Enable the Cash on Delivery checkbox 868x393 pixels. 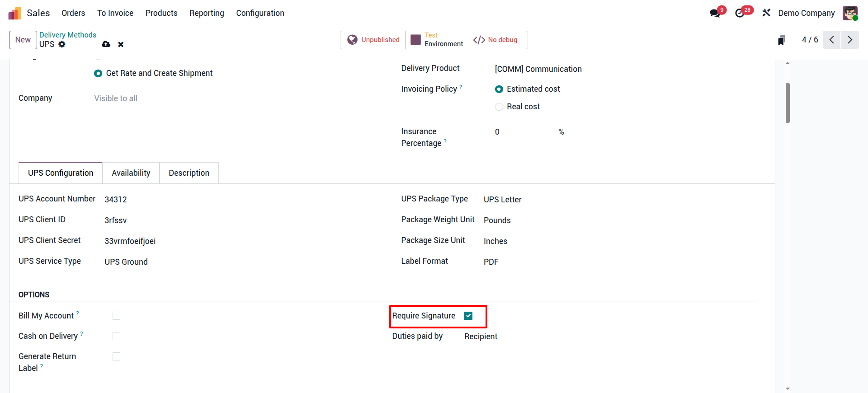116,336
